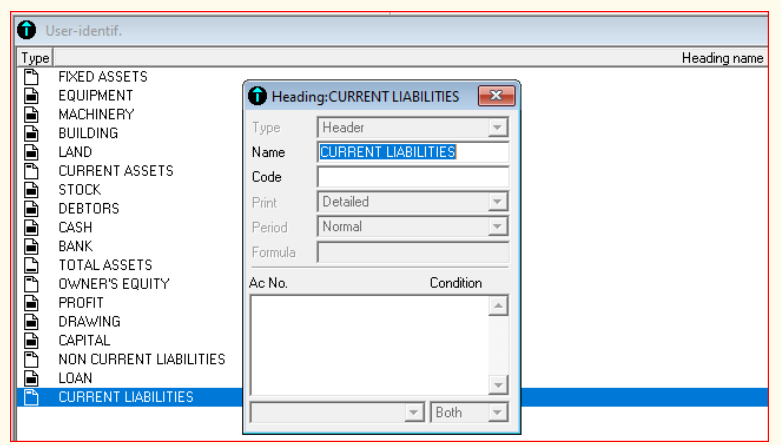The height and width of the screenshot is (445, 781).
Task: Click the Ac No. list scroll up arrow
Action: [x=498, y=305]
